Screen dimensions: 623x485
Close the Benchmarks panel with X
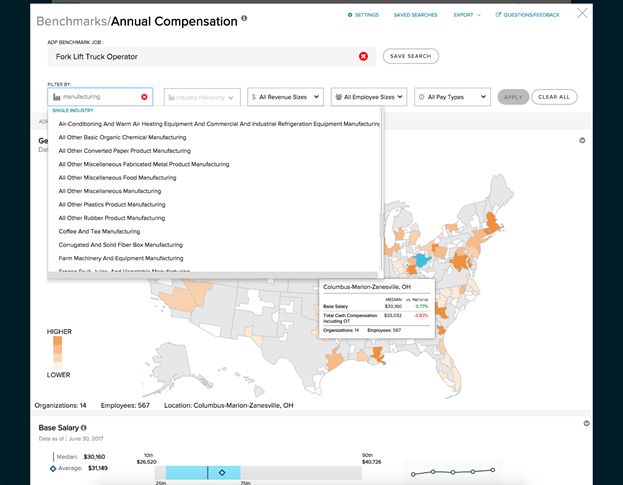pos(583,14)
